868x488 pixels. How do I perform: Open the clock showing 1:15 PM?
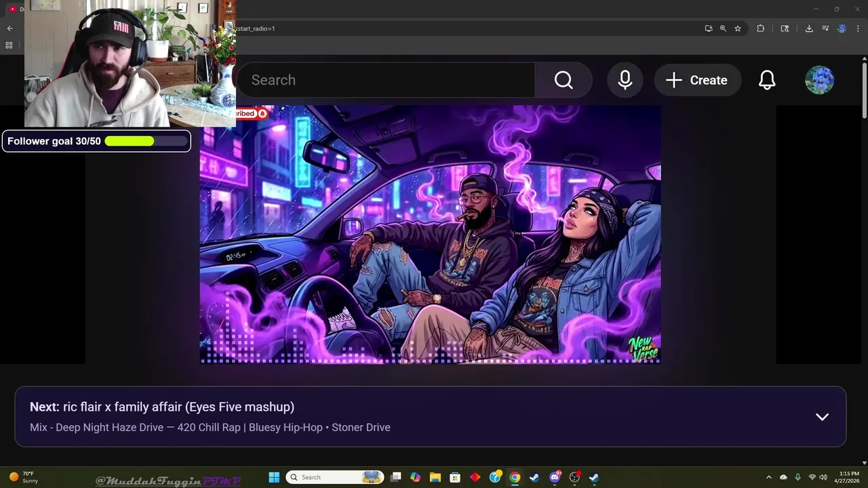(x=848, y=477)
